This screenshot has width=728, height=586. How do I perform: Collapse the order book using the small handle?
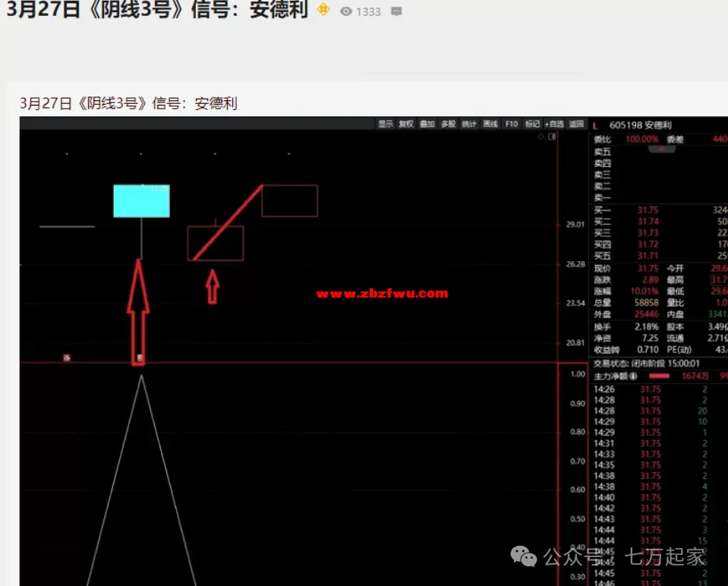(661, 149)
